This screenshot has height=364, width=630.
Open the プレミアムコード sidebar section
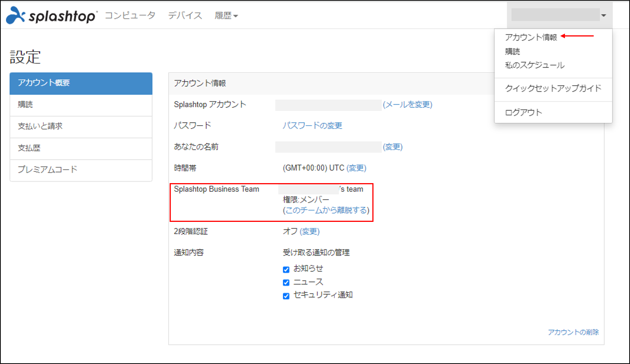click(x=81, y=170)
